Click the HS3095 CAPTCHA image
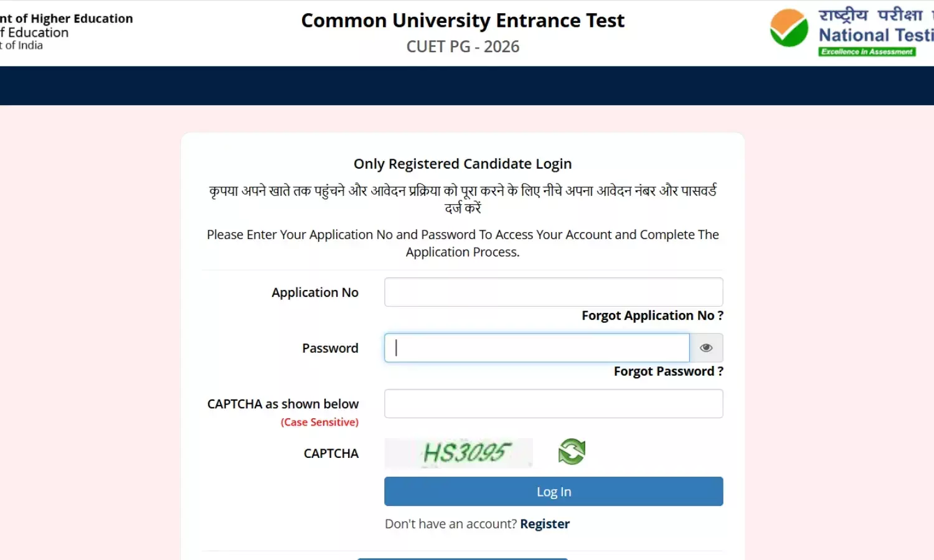Viewport: 934px width, 560px height. pos(458,452)
